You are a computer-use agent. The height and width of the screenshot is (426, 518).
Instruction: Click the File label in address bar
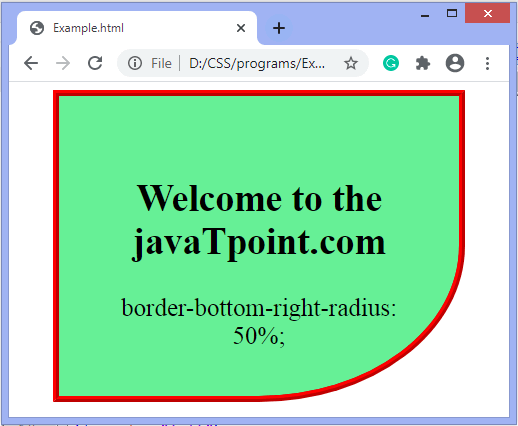pyautogui.click(x=161, y=63)
